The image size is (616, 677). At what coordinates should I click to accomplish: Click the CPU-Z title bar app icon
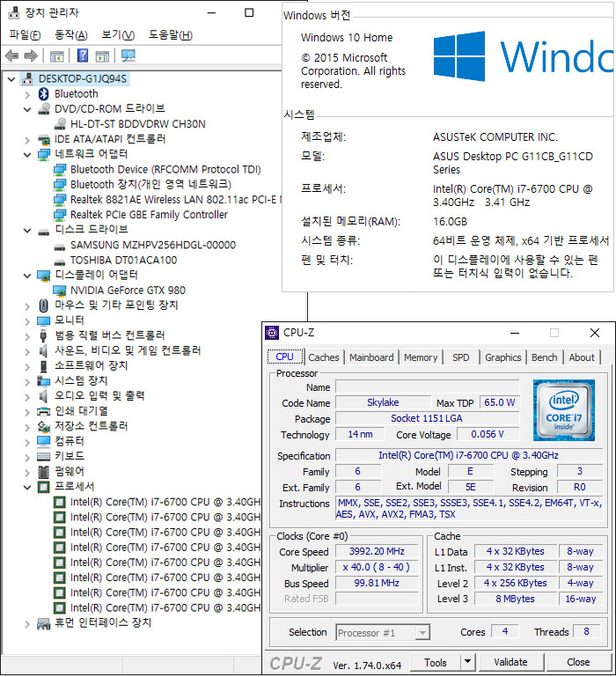point(272,333)
